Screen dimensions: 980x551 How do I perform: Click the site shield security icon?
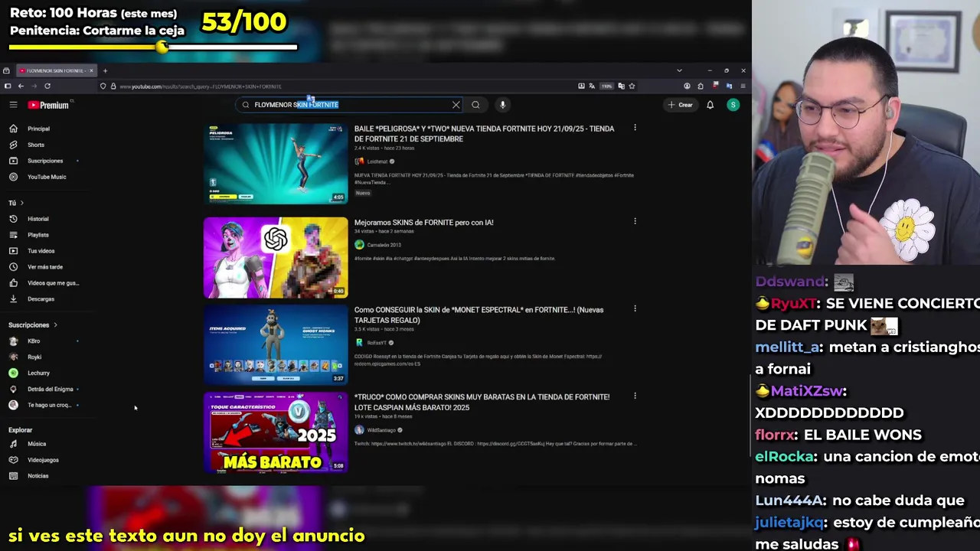pyautogui.click(x=103, y=86)
